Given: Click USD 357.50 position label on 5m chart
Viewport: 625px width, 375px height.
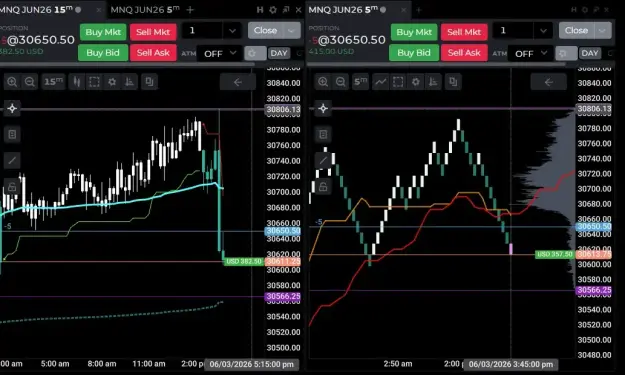Looking at the screenshot, I should [x=554, y=254].
